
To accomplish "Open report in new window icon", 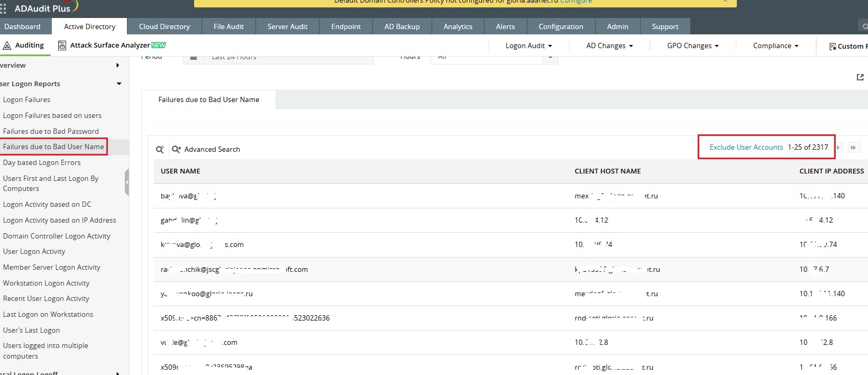I will click(x=860, y=77).
